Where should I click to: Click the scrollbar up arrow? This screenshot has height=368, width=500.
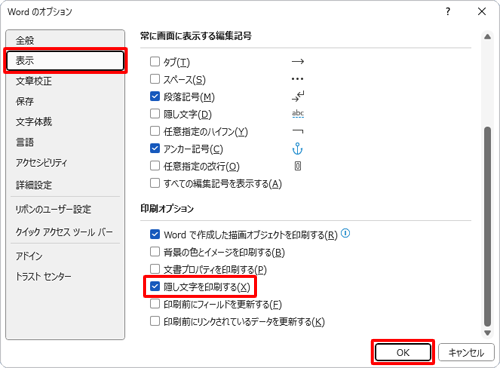coord(487,37)
